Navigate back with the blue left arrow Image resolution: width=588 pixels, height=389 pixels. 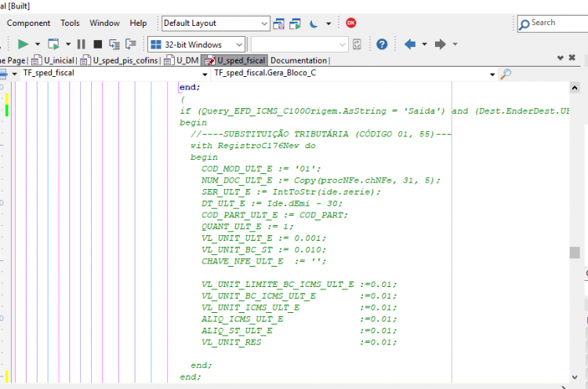(x=409, y=44)
